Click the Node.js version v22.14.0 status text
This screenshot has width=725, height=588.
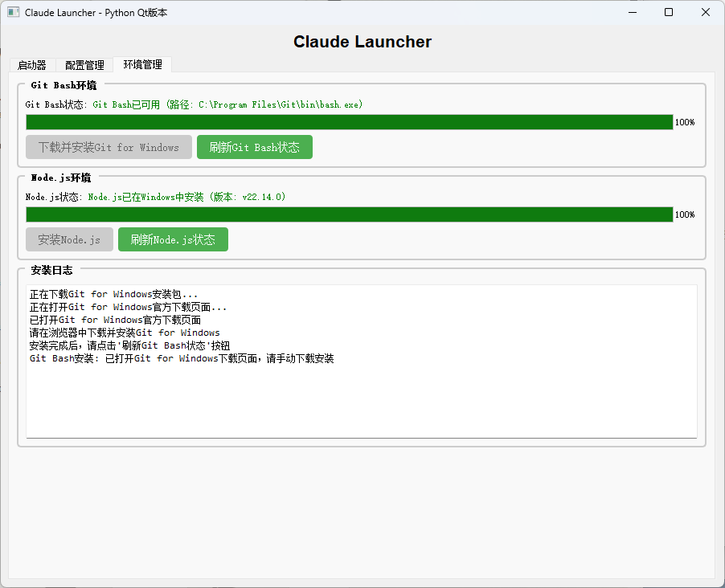coord(186,197)
